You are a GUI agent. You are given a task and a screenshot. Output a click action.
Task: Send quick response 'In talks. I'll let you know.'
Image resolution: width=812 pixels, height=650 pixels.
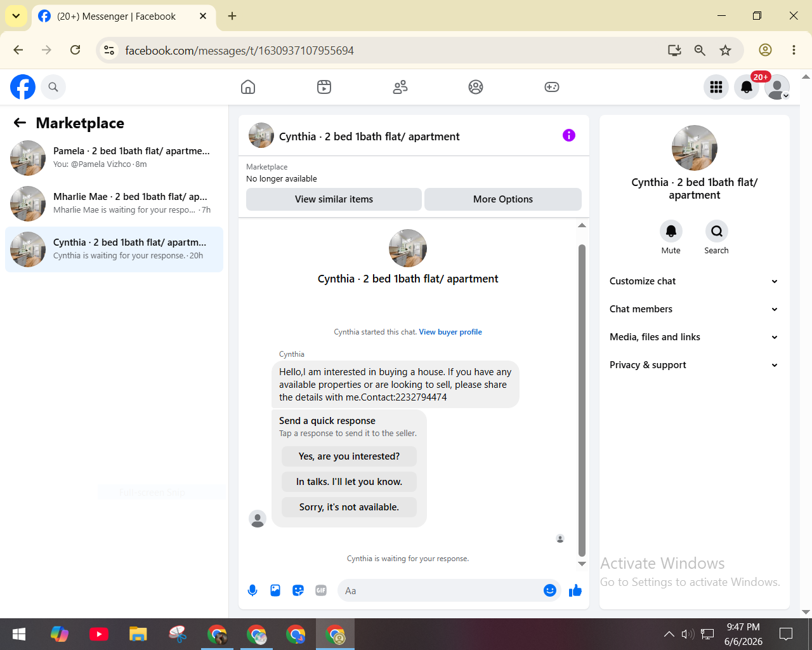[x=349, y=482]
